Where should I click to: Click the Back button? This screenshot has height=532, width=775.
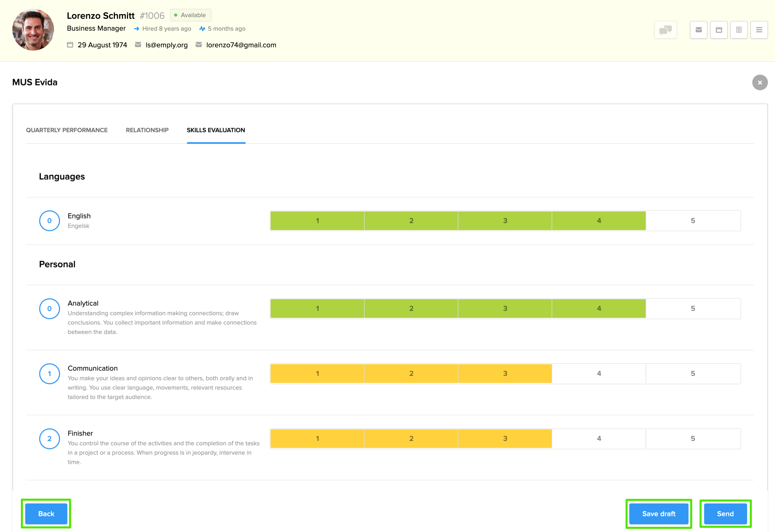pyautogui.click(x=46, y=514)
